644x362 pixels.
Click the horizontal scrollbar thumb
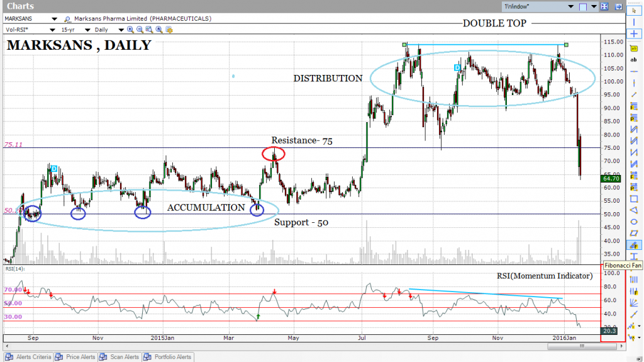tap(581, 346)
